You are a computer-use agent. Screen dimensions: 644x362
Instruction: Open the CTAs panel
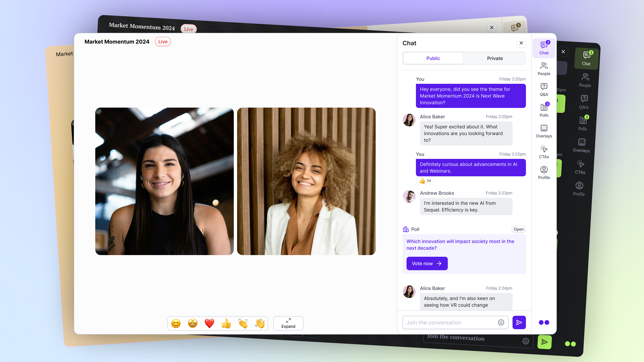[x=544, y=152]
